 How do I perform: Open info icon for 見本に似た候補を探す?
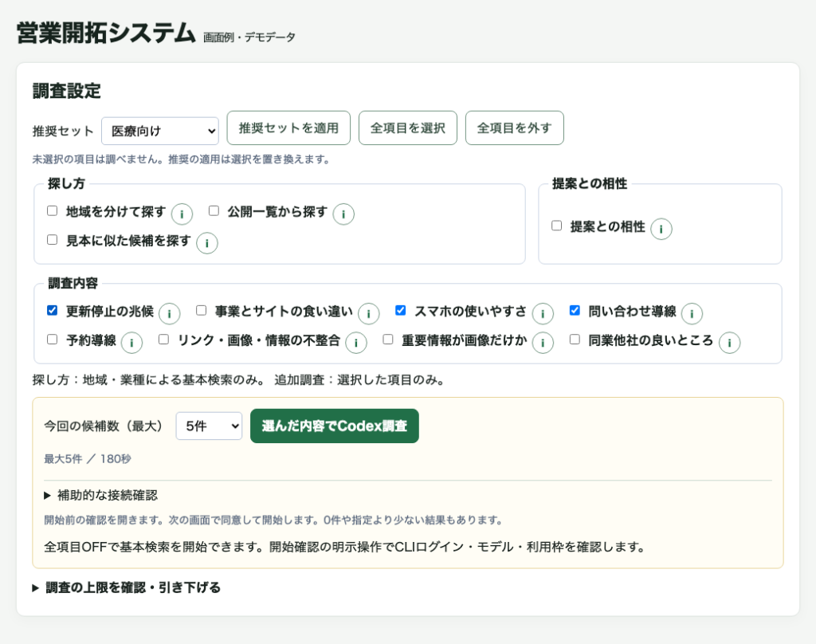[207, 243]
